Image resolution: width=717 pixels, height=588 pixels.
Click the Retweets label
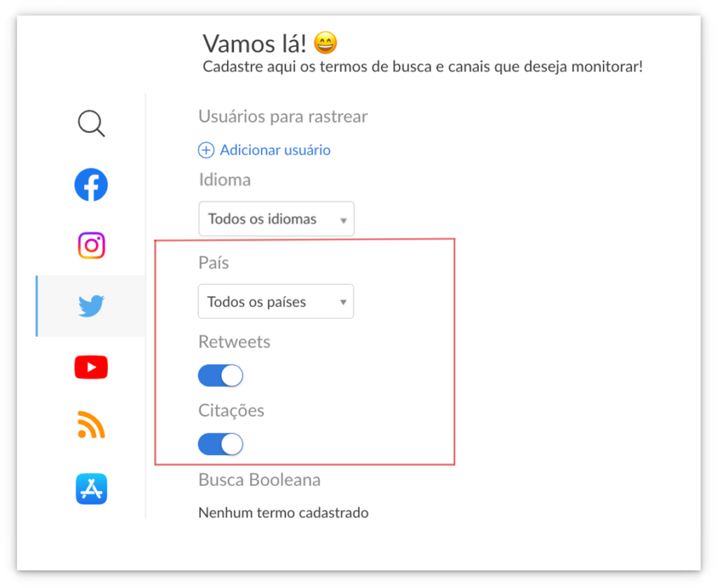(234, 342)
